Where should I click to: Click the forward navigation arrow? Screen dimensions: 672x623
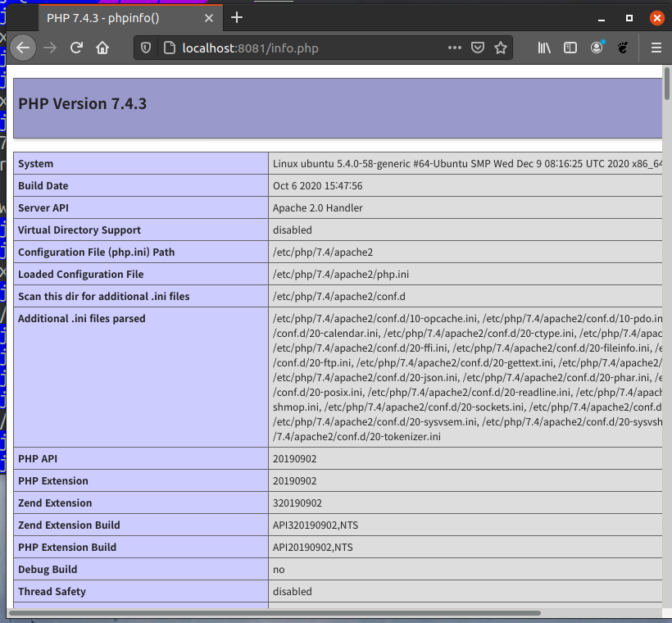[50, 48]
